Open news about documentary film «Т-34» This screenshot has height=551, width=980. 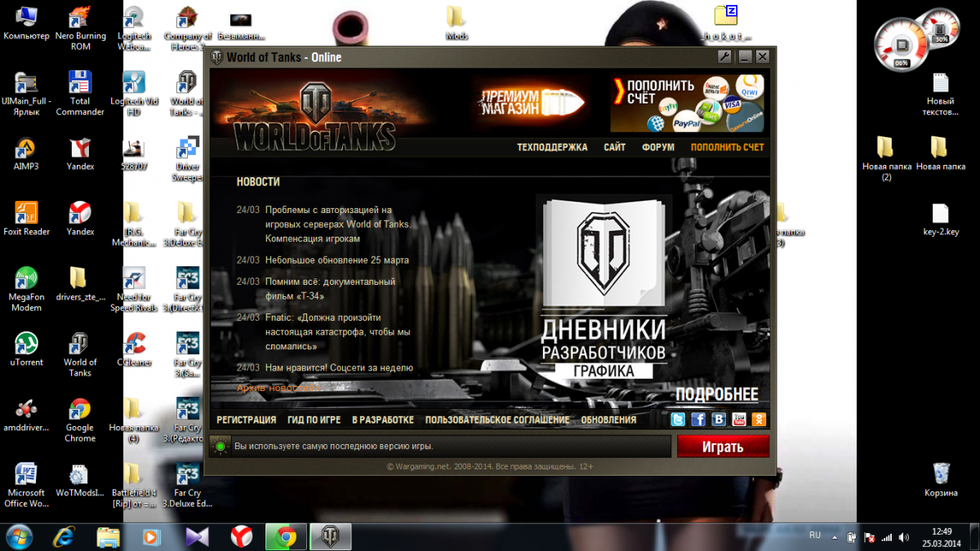pyautogui.click(x=330, y=288)
